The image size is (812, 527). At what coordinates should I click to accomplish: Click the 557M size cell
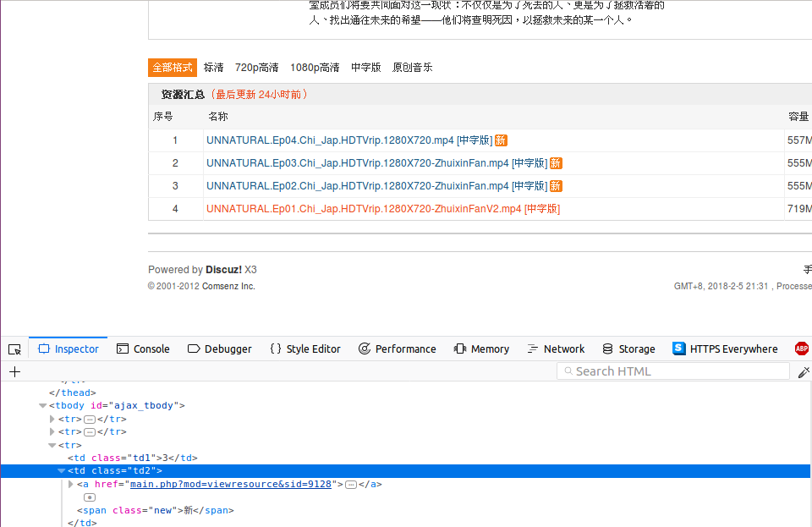click(x=799, y=140)
